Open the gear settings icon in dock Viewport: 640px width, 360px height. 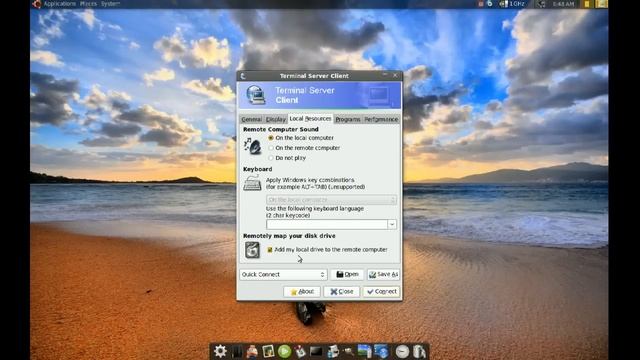pos(220,351)
